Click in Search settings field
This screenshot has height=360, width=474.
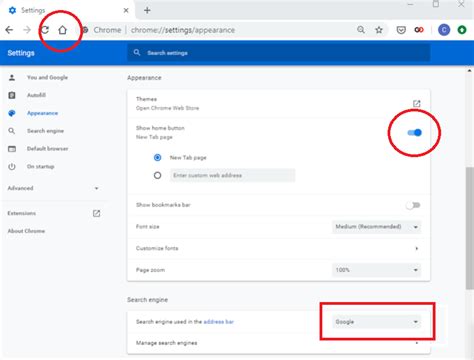[x=278, y=53]
